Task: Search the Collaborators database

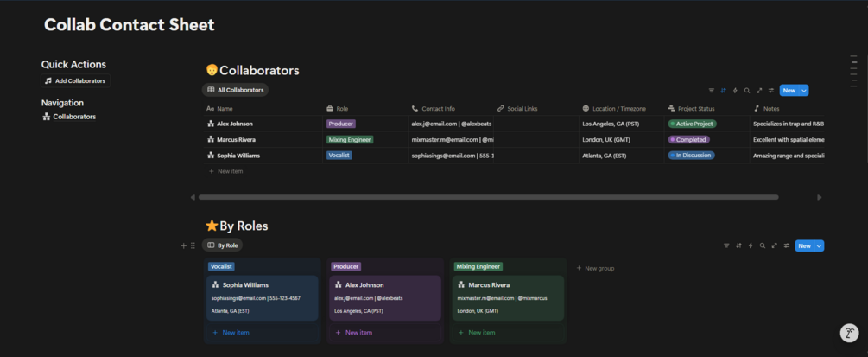Action: pos(747,90)
